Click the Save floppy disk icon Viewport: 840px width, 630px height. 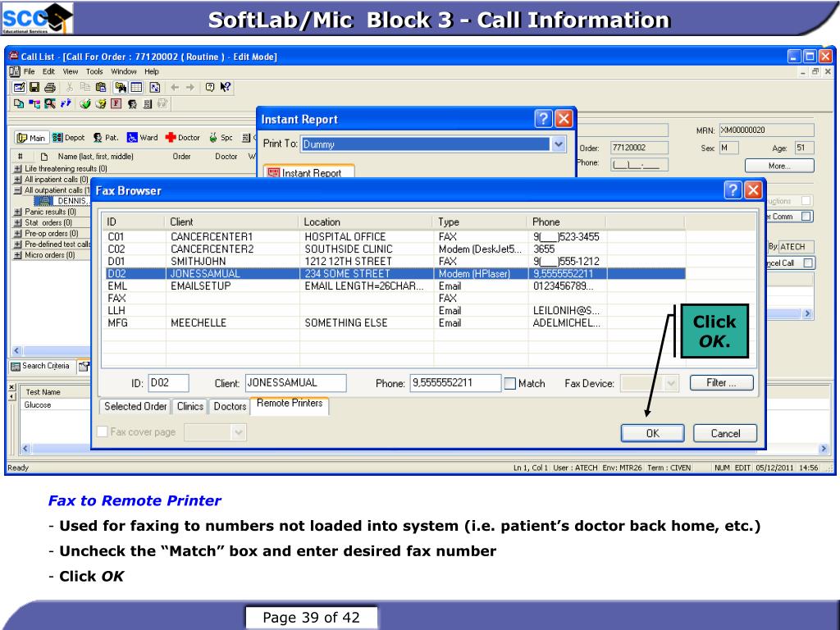click(34, 87)
